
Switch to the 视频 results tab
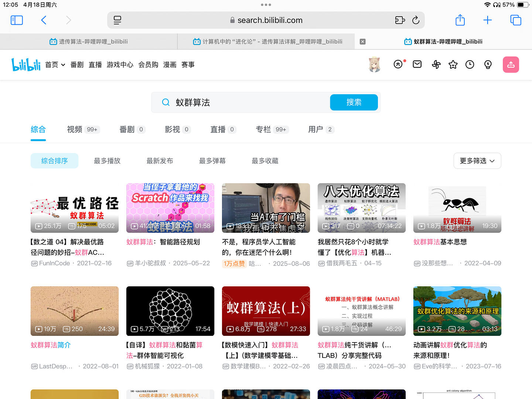[x=75, y=129]
